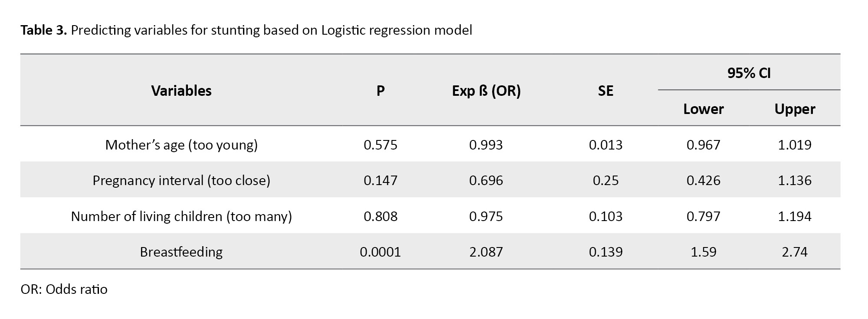Click the P column header

[381, 91]
